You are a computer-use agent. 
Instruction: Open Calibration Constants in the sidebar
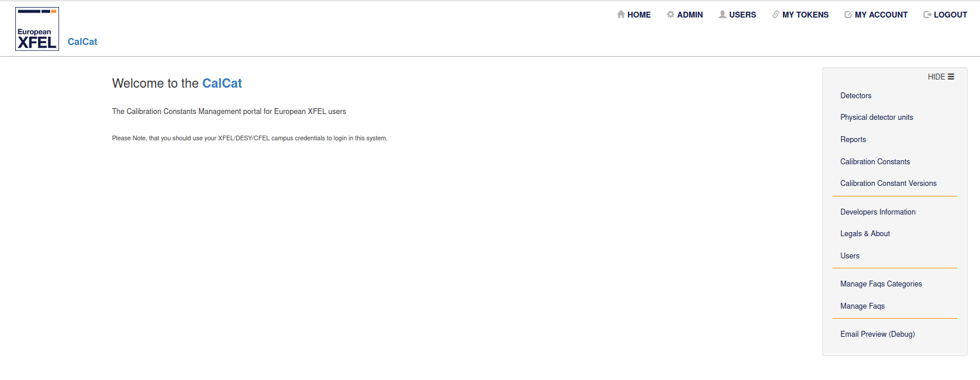pyautogui.click(x=875, y=161)
